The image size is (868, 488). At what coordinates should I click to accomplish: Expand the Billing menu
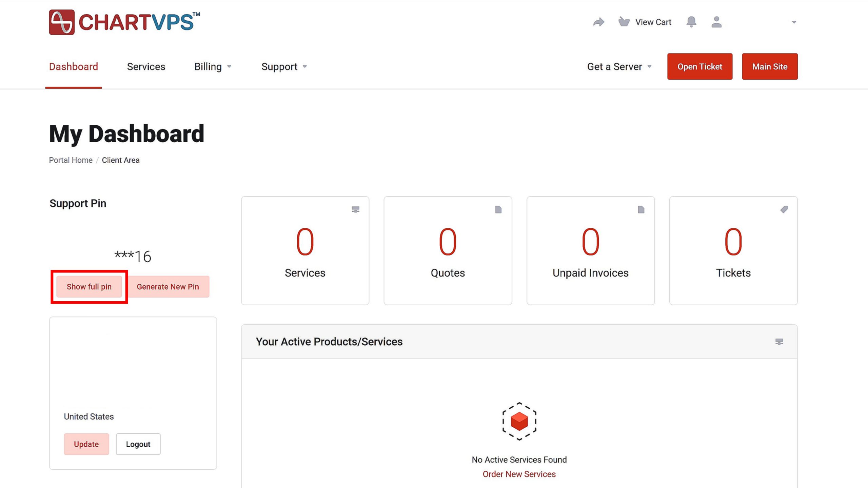pyautogui.click(x=213, y=67)
